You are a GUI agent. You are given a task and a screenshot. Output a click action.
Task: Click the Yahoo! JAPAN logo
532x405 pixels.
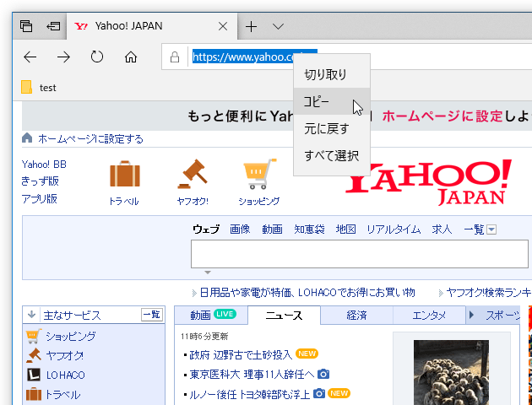[x=428, y=182]
